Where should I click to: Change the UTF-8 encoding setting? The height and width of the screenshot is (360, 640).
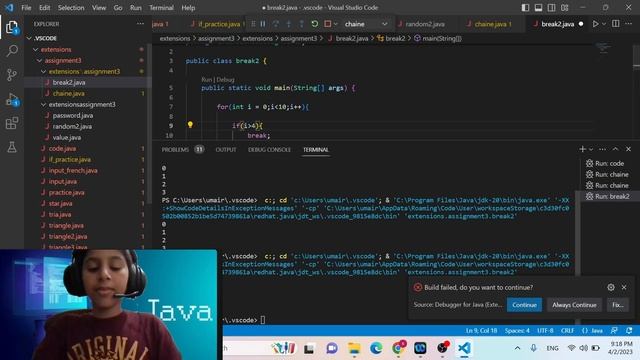(545, 331)
